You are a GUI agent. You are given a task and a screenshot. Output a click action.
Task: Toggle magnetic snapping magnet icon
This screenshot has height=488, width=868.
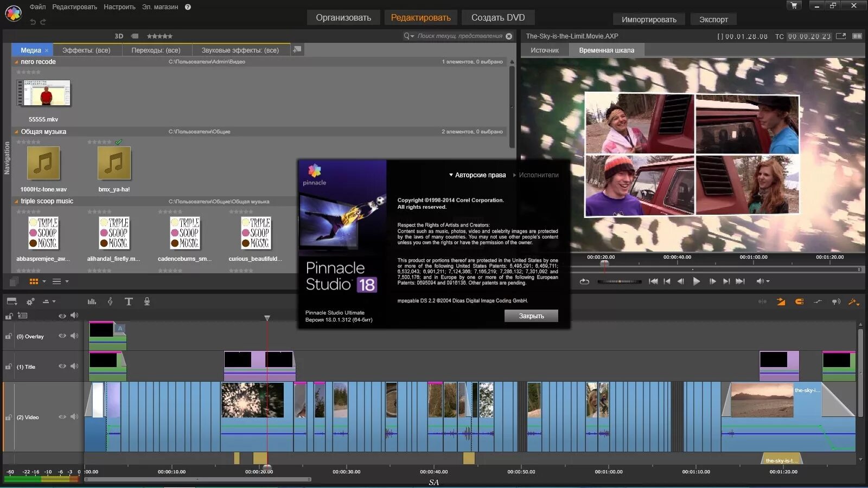click(x=799, y=301)
